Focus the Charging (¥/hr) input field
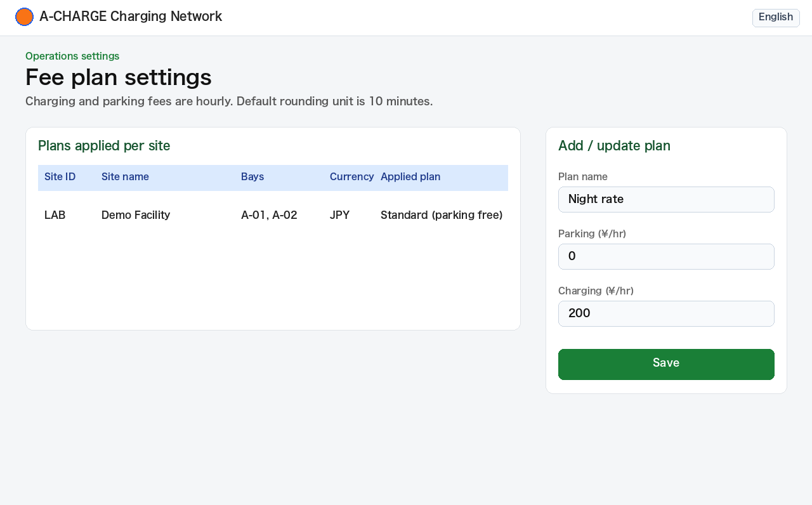Screen dimensions: 812x505 click(666, 313)
